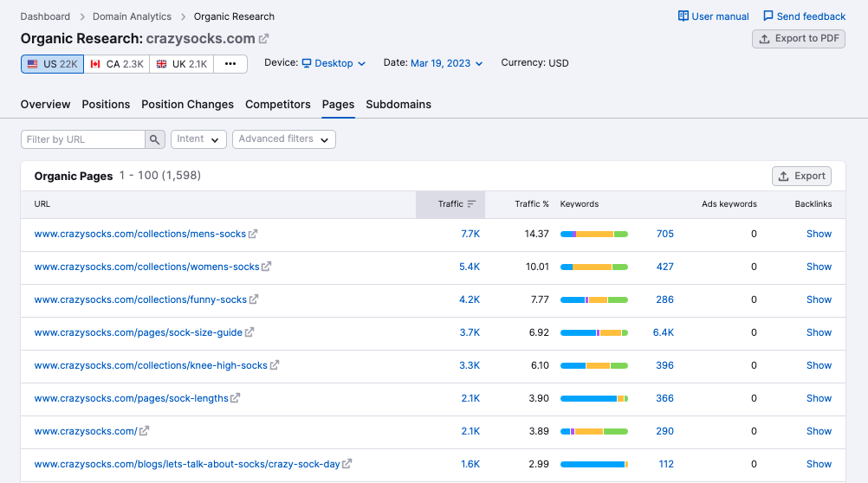Open the Date Mar 19, 2023 dropdown
This screenshot has width=868, height=483.
tap(447, 63)
